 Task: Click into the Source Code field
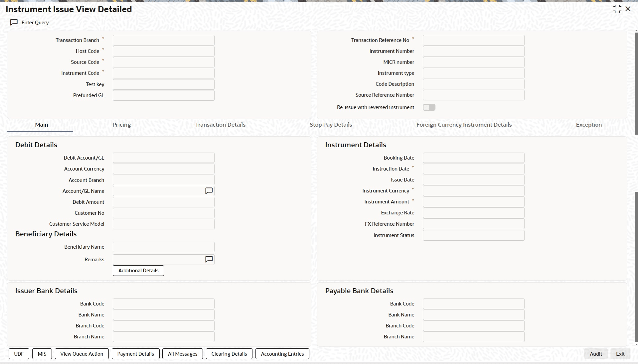[164, 62]
